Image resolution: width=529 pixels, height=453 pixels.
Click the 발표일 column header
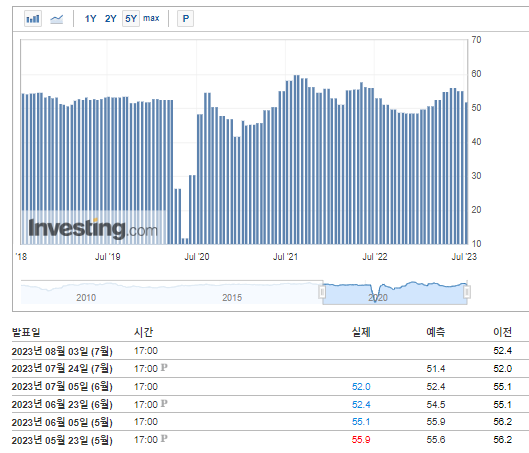26,332
